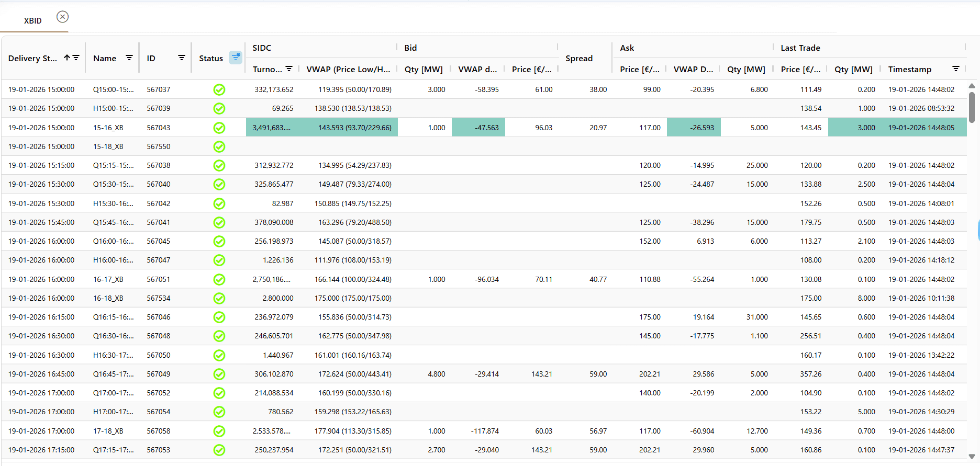The width and height of the screenshot is (980, 466).
Task: Click last trade price 357.26
Action: (x=810, y=374)
